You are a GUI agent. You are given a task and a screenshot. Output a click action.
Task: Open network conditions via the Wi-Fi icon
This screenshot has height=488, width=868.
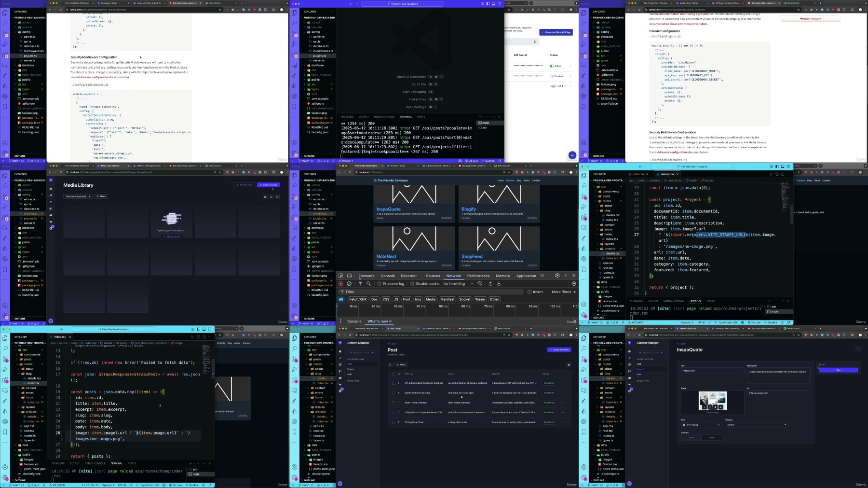click(x=479, y=284)
